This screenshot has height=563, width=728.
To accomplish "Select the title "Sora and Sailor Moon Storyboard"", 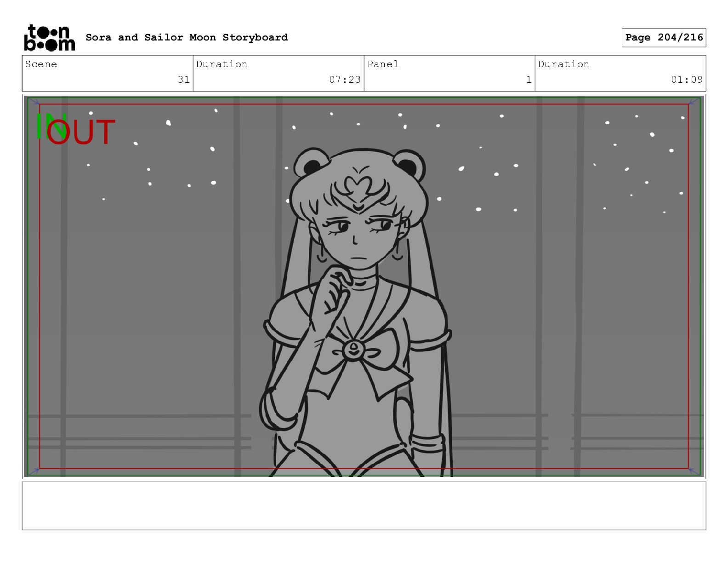I will 187,37.
